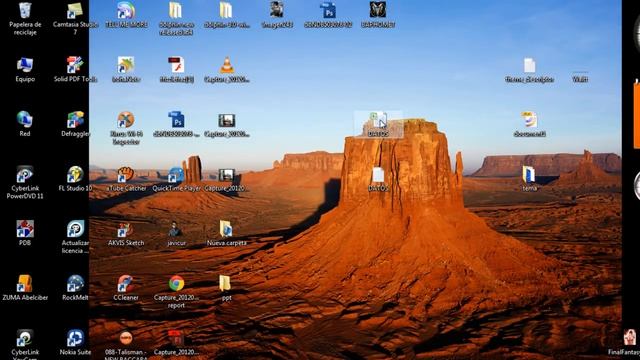
Task: Launch CyberLink YouCam shortcut
Action: click(x=25, y=339)
